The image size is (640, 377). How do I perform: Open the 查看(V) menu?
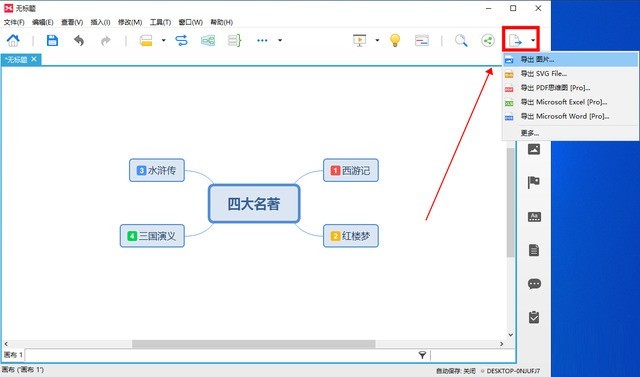point(72,22)
